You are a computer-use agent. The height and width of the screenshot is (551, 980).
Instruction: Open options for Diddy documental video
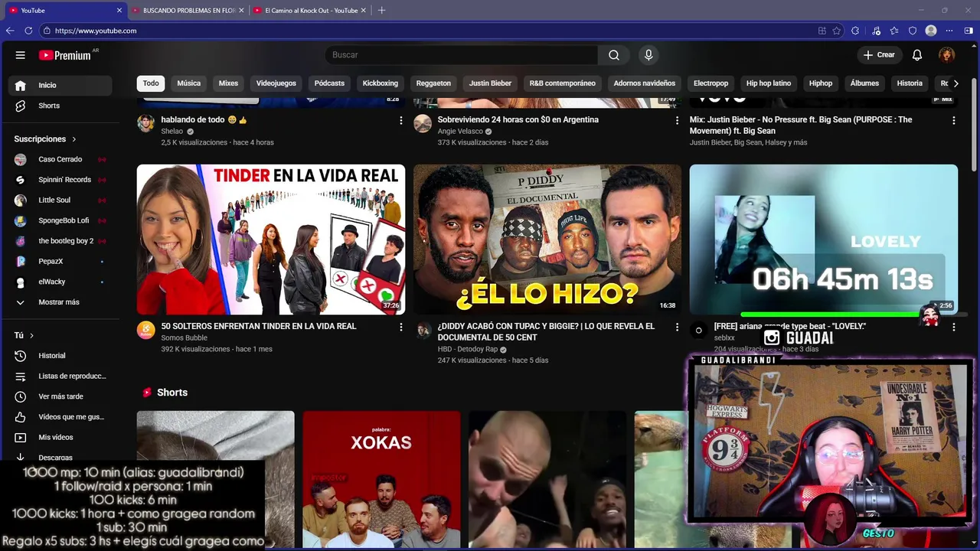click(677, 328)
